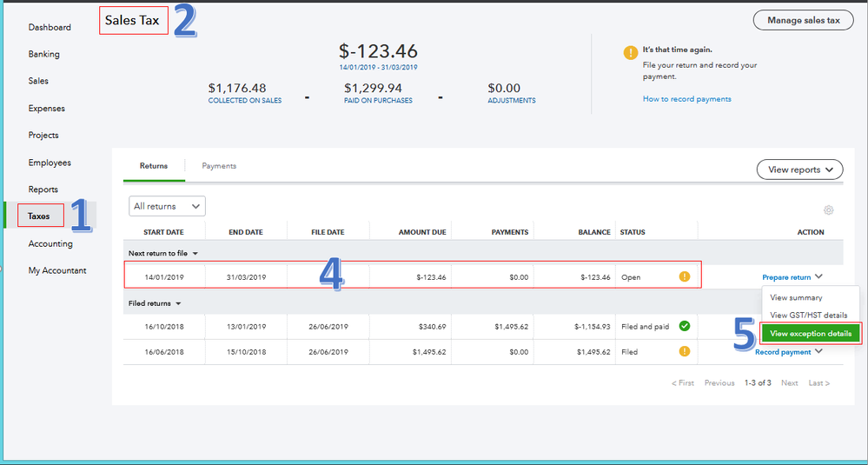Click the Previous pagination link
The image size is (868, 465).
tap(719, 383)
